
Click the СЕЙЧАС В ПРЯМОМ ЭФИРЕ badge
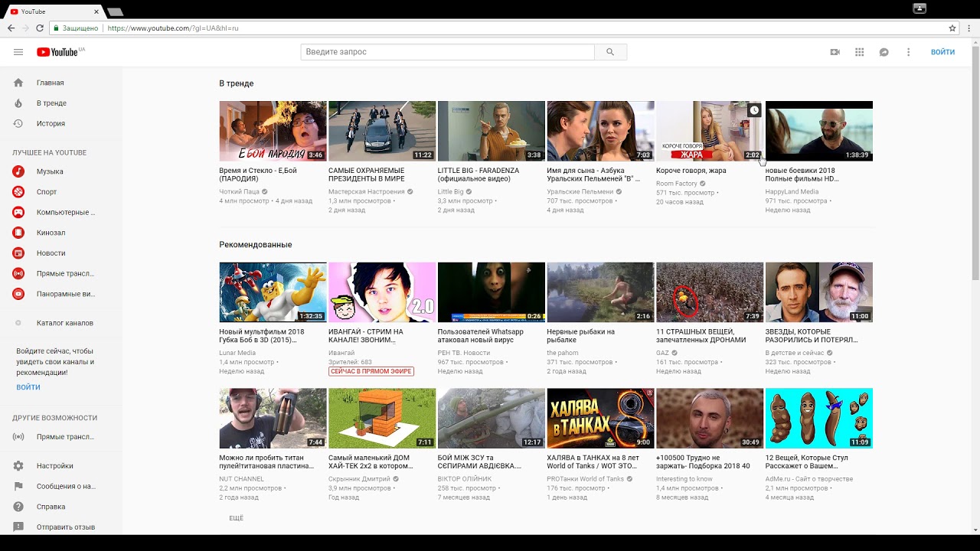point(371,371)
